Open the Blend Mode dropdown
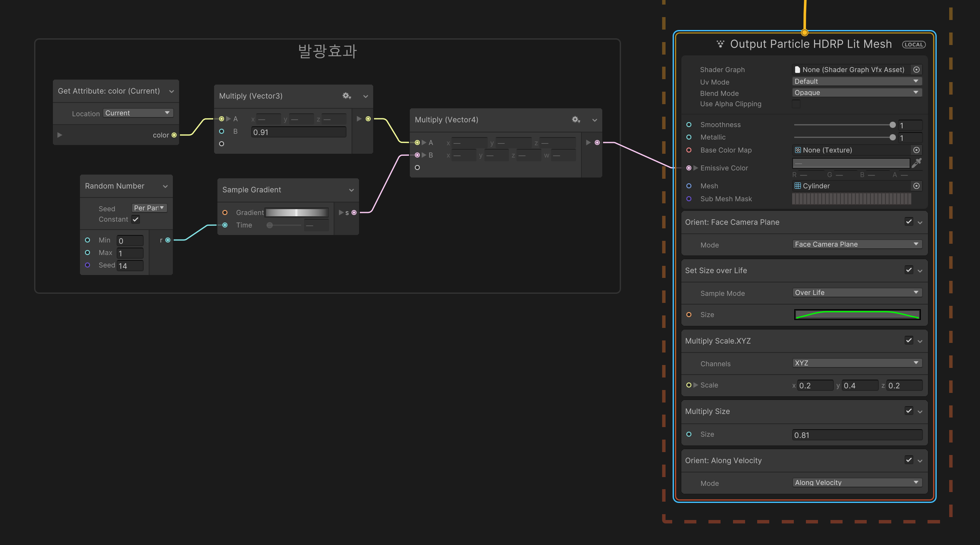 click(856, 92)
